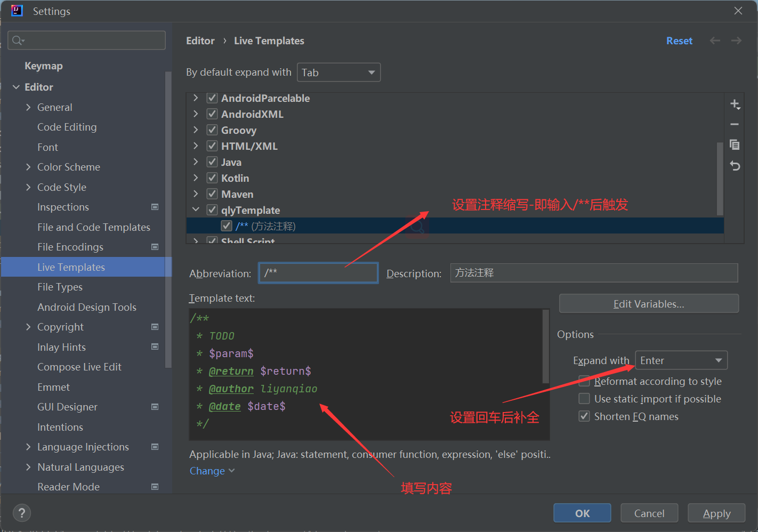Click the Description input field
The image size is (758, 532).
coord(594,273)
